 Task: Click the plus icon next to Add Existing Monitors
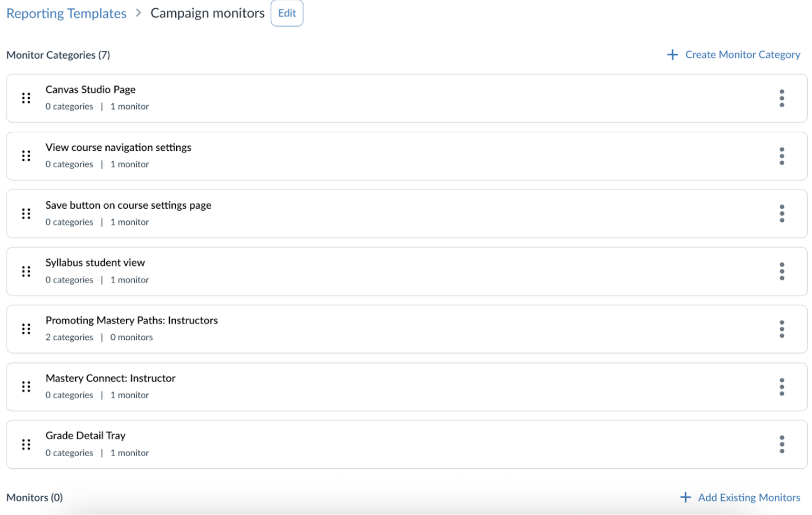(685, 497)
